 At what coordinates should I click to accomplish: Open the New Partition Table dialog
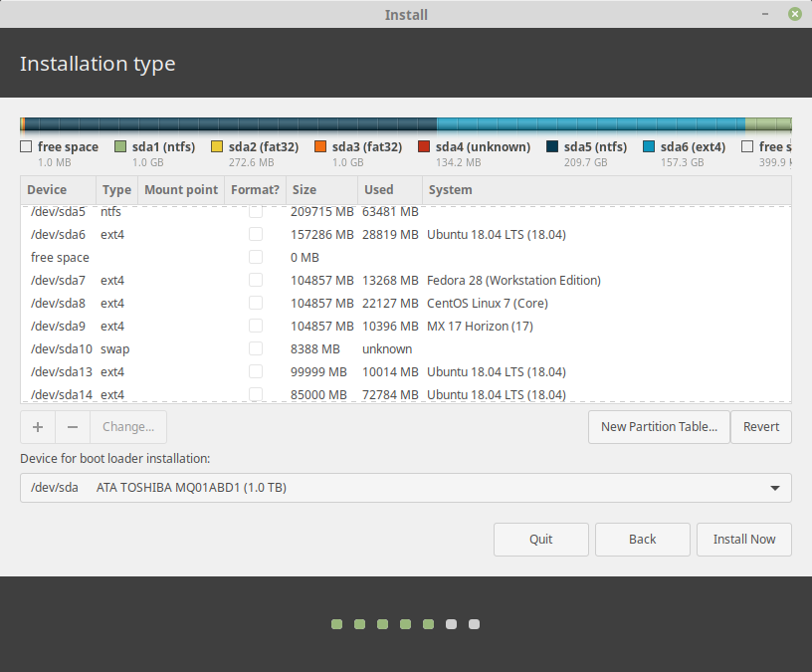[x=658, y=426]
